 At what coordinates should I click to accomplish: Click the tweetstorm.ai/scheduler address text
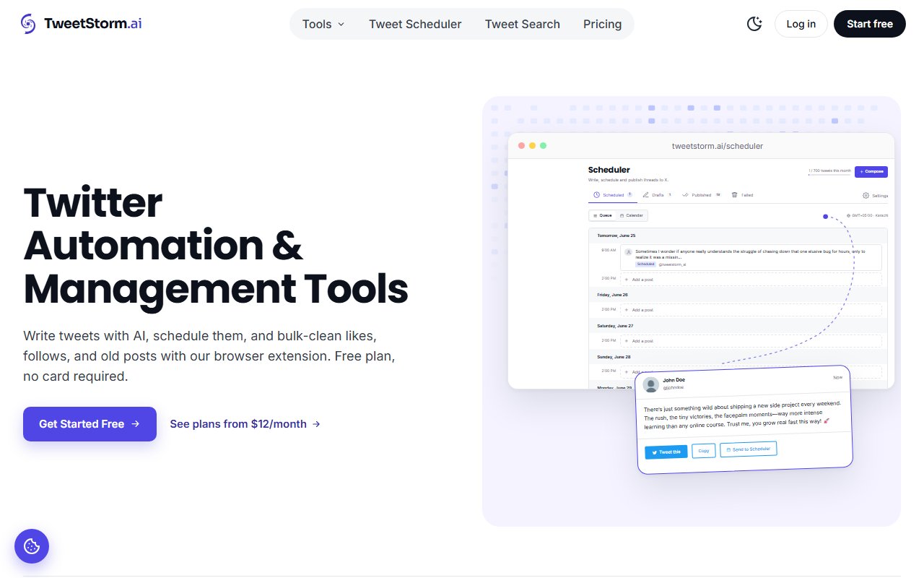point(717,146)
